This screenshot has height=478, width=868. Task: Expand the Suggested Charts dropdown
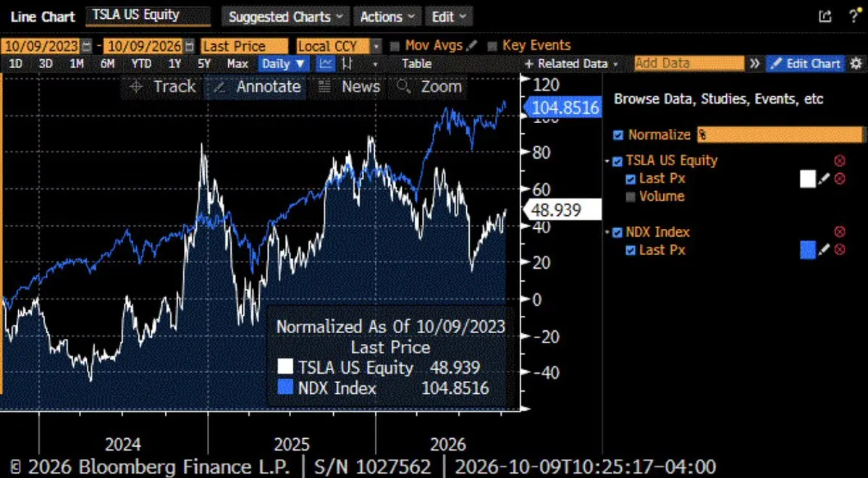(286, 17)
